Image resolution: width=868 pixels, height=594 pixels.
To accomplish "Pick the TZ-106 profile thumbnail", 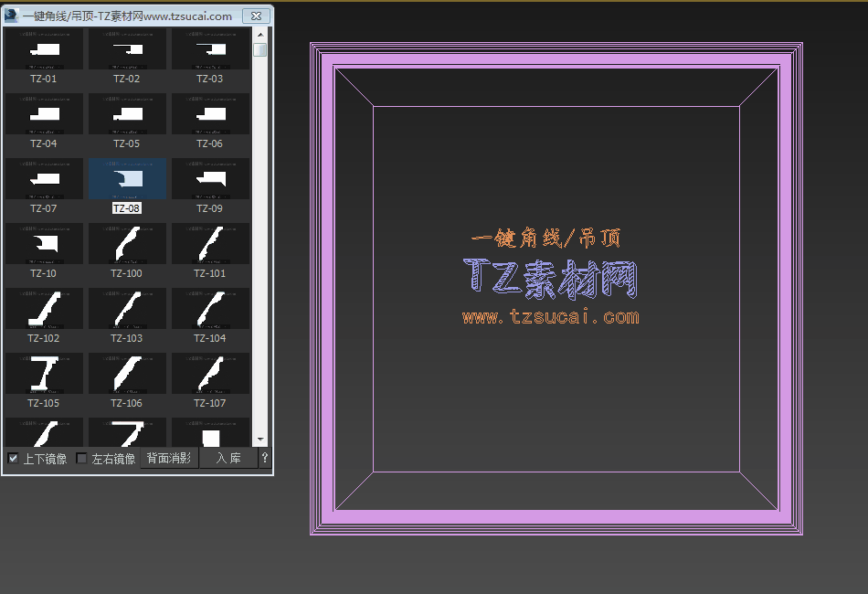I will [x=127, y=374].
